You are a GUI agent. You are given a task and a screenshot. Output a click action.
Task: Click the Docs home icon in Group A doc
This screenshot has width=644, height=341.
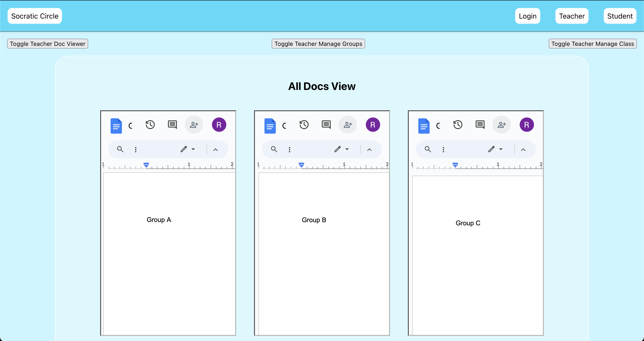pyautogui.click(x=116, y=126)
